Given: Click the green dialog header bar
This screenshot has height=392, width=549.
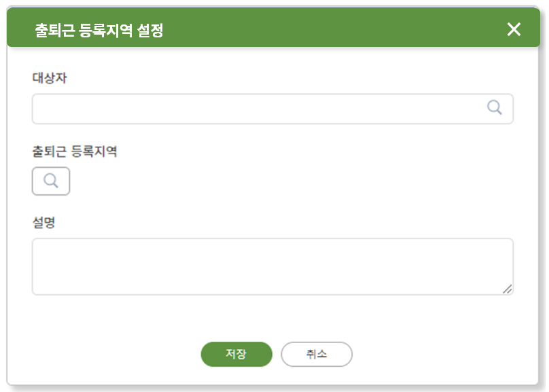Looking at the screenshot, I should coord(273,27).
